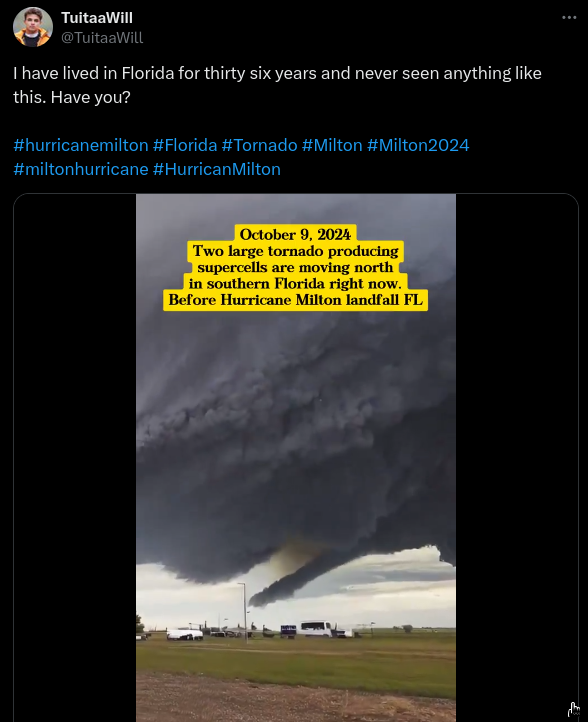This screenshot has height=722, width=588.
Task: Click the #HurricanMilton hashtag
Action: [216, 169]
